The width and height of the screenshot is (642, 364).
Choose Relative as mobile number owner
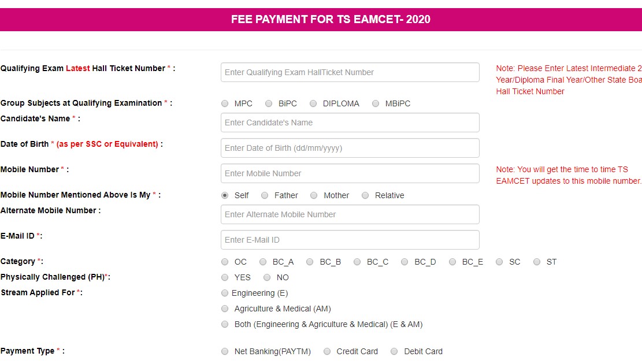pos(365,196)
